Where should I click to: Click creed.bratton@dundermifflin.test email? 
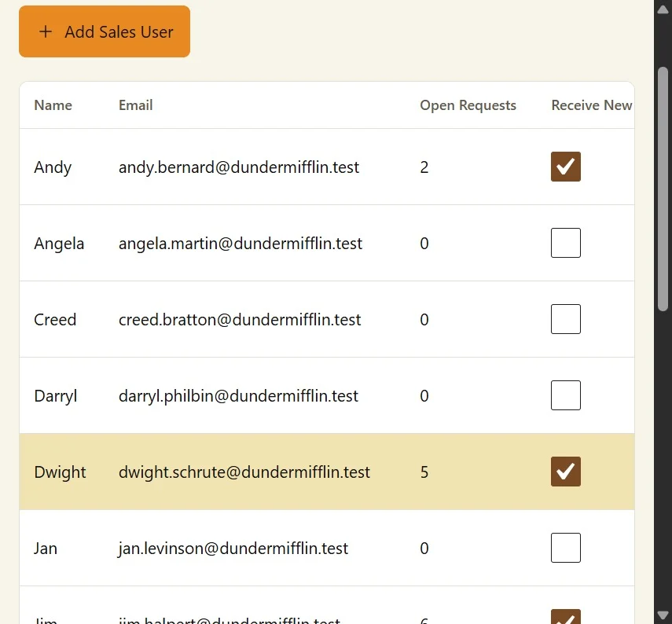240,320
